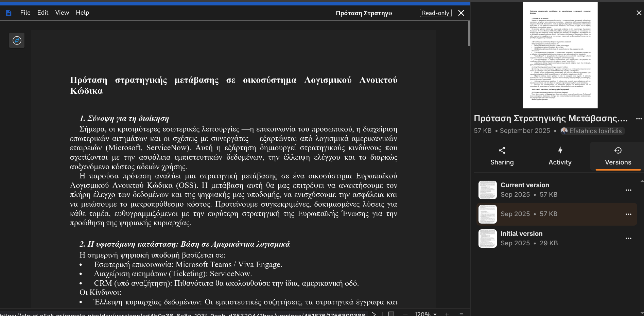This screenshot has width=644, height=316.
Task: Click the document vertical scrollbar
Action: coord(469,33)
